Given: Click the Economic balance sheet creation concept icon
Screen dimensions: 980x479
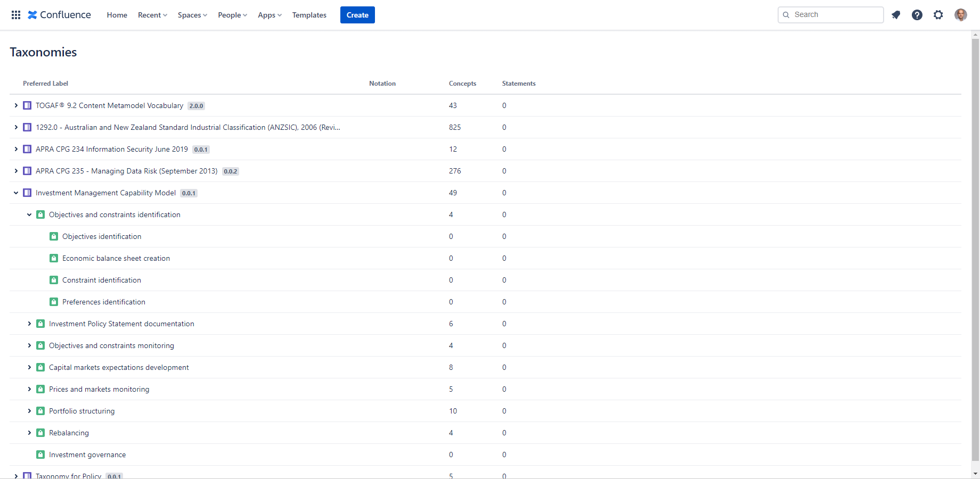Looking at the screenshot, I should point(54,258).
